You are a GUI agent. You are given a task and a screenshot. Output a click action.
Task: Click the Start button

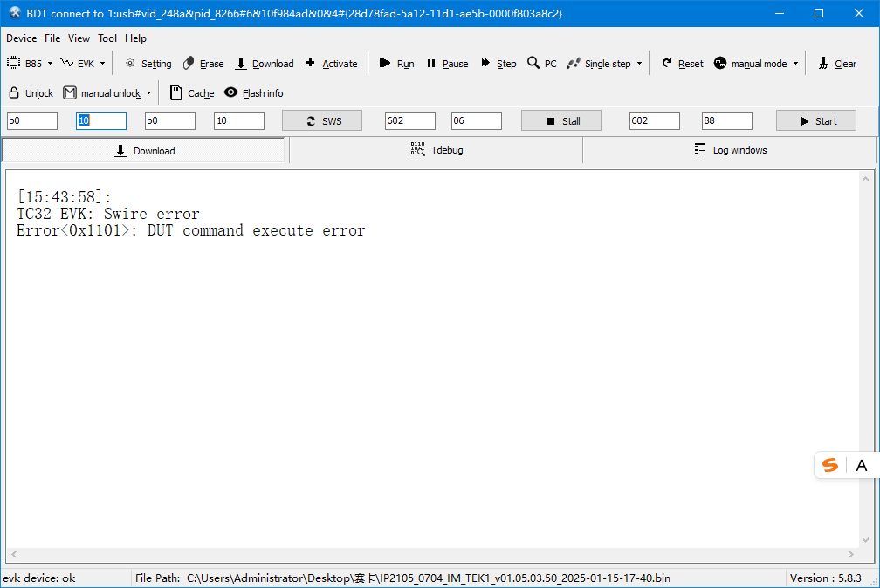pyautogui.click(x=816, y=120)
